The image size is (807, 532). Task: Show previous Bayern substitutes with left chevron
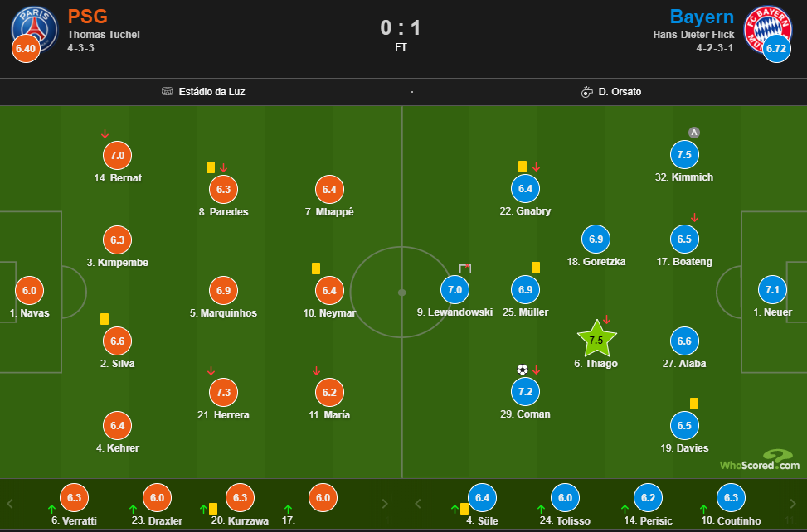tap(417, 504)
